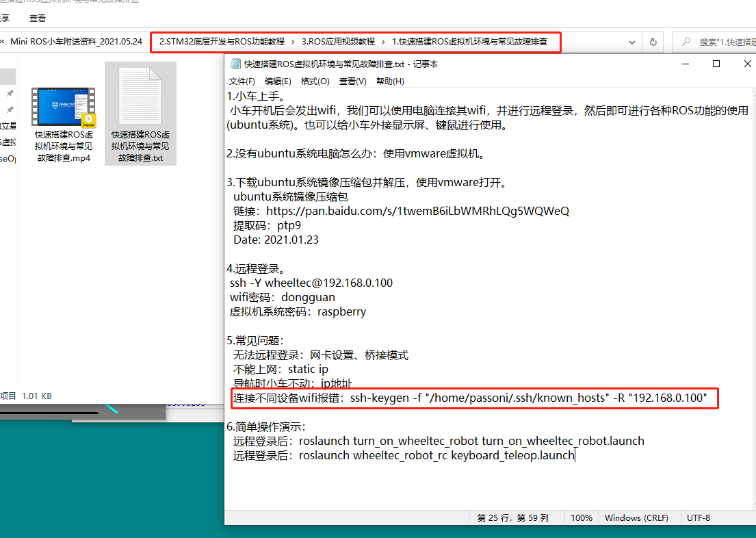Viewport: 756px width, 538px height.
Task: Click the 2.STM32底层开发与ROS功能教程 breadcrumb
Action: tap(222, 42)
